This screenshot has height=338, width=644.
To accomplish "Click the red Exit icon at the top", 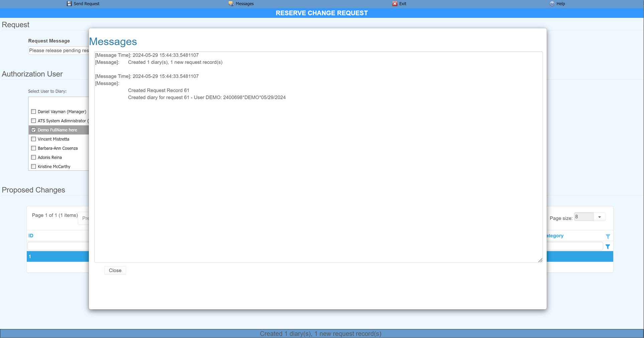I will tap(395, 4).
